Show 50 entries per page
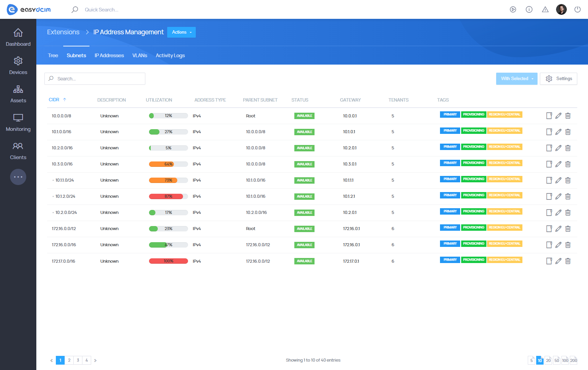This screenshot has width=588, height=370. pos(557,360)
